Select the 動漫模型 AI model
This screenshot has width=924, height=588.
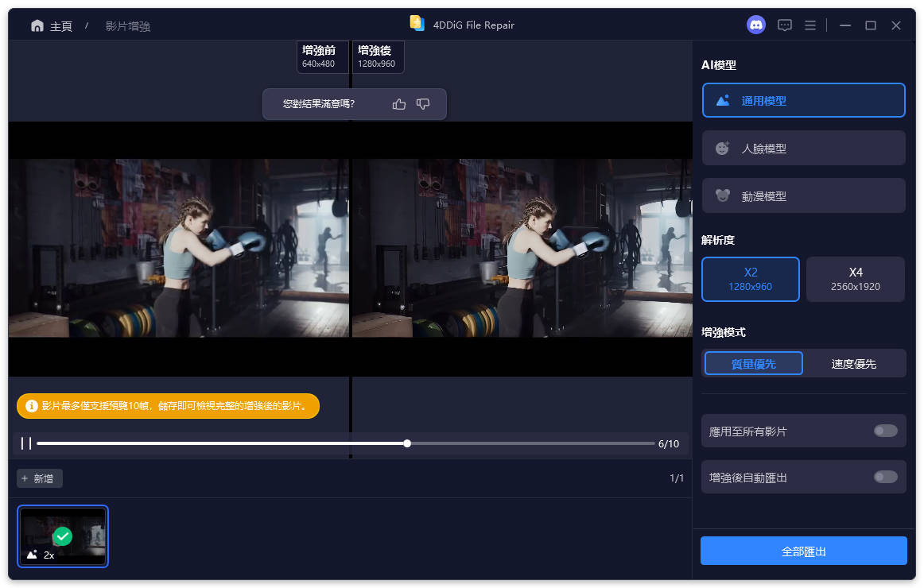coord(803,195)
